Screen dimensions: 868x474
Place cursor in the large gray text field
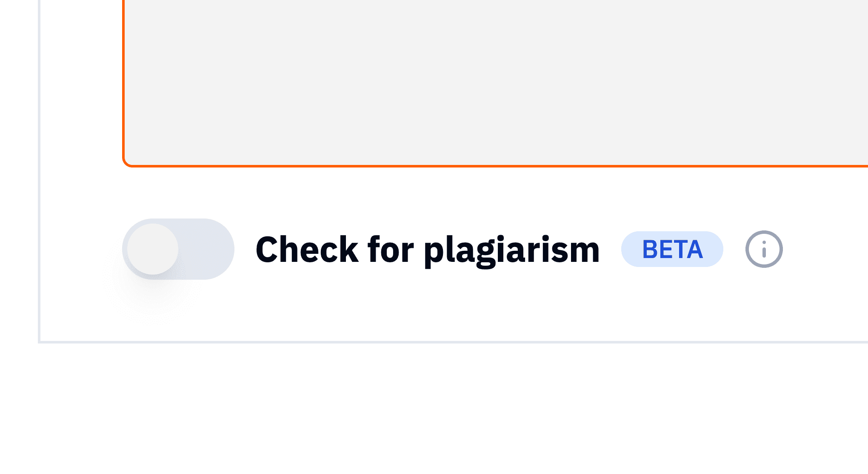tap(494, 81)
